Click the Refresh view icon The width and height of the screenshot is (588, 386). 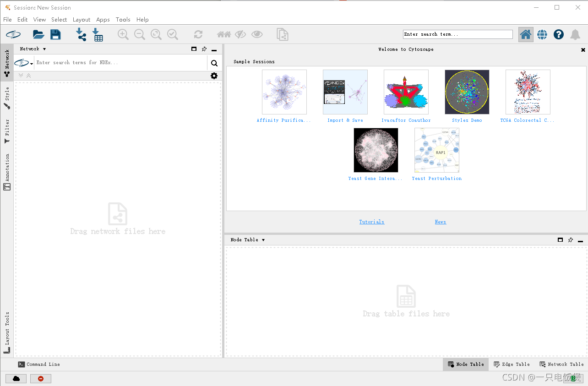(x=198, y=34)
